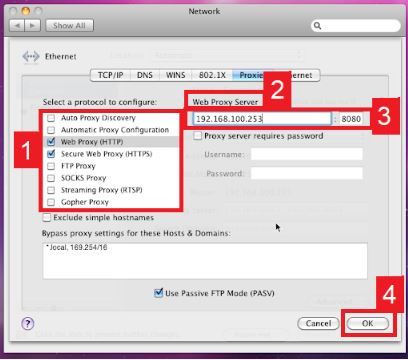Enable the SOCKS Proxy checkbox
The height and width of the screenshot is (360, 408).
coord(51,178)
